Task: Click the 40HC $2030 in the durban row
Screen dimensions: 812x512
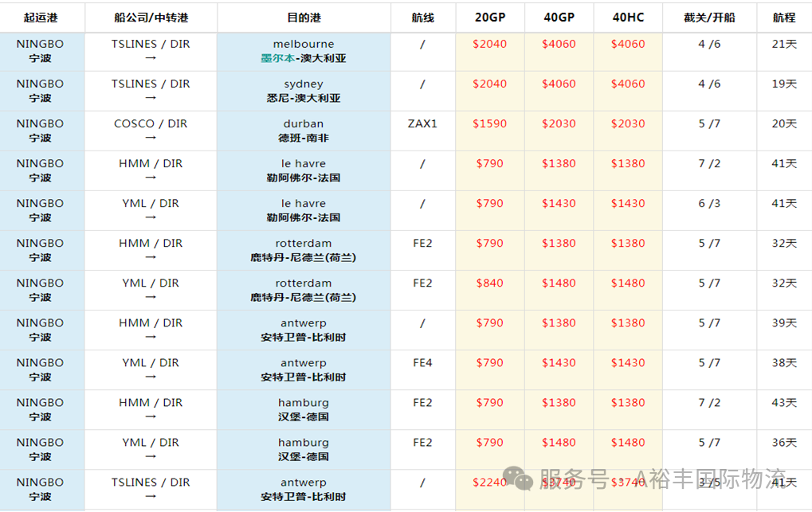Action: tap(628, 123)
